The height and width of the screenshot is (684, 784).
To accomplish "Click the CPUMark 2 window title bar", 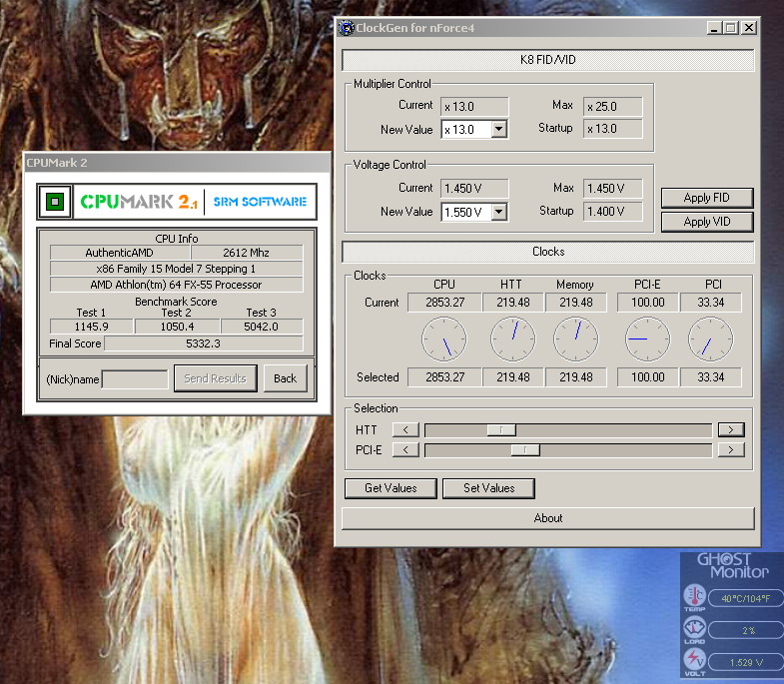I will pos(178,163).
